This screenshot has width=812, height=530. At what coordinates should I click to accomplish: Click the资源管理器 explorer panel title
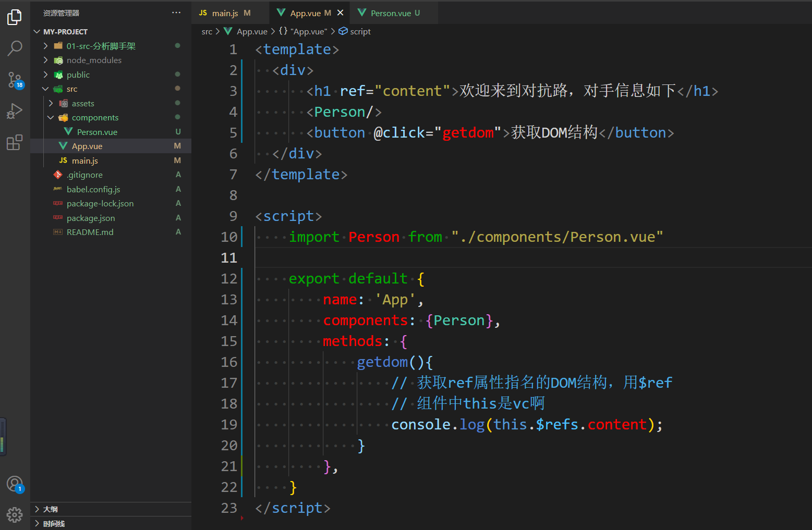click(x=61, y=13)
